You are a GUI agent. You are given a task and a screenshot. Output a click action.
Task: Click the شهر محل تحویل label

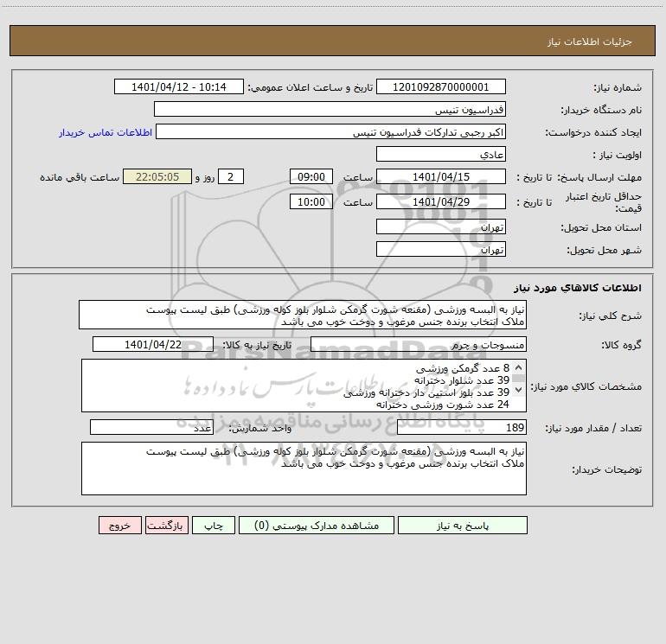604,250
